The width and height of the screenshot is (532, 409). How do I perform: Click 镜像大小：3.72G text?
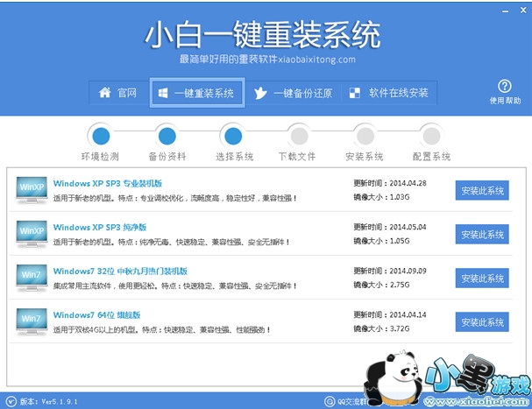381,328
